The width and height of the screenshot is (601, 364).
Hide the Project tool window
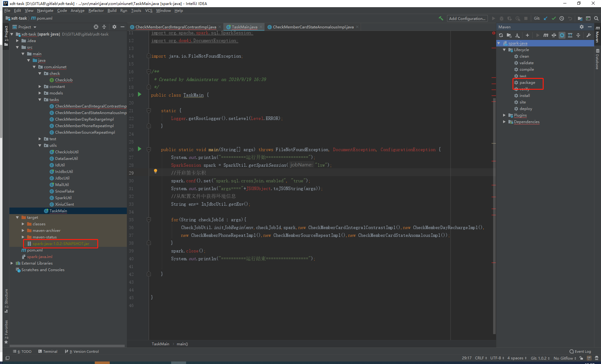click(x=123, y=27)
